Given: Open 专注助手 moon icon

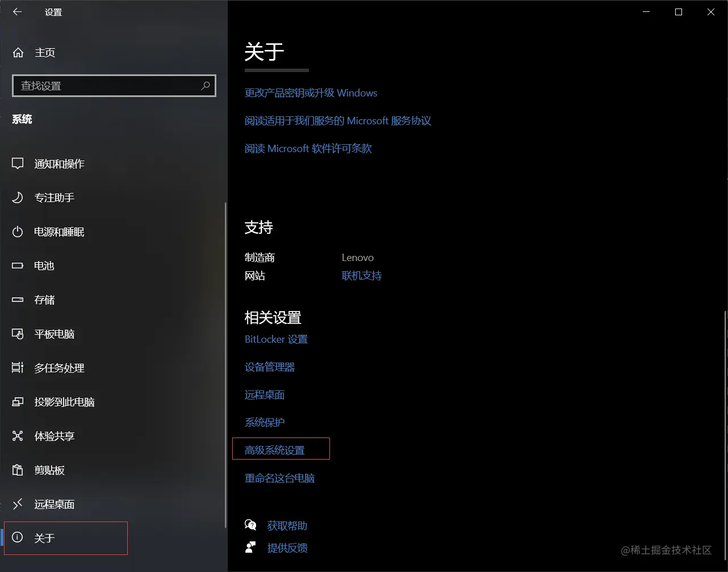Looking at the screenshot, I should [18, 197].
